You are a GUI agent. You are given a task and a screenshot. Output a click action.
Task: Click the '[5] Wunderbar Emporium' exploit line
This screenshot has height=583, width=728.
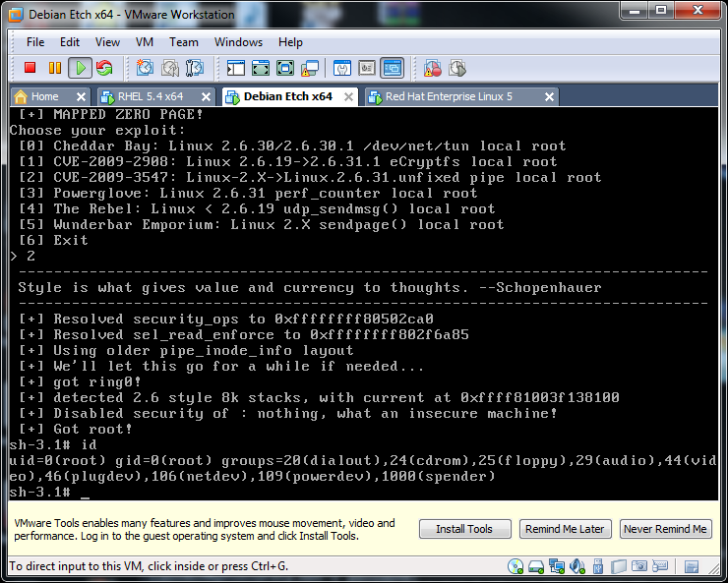click(x=261, y=224)
